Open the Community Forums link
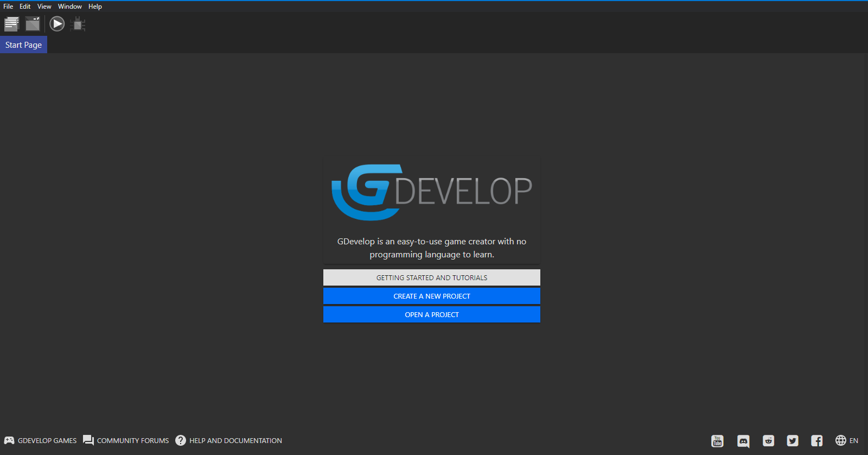 (x=126, y=441)
